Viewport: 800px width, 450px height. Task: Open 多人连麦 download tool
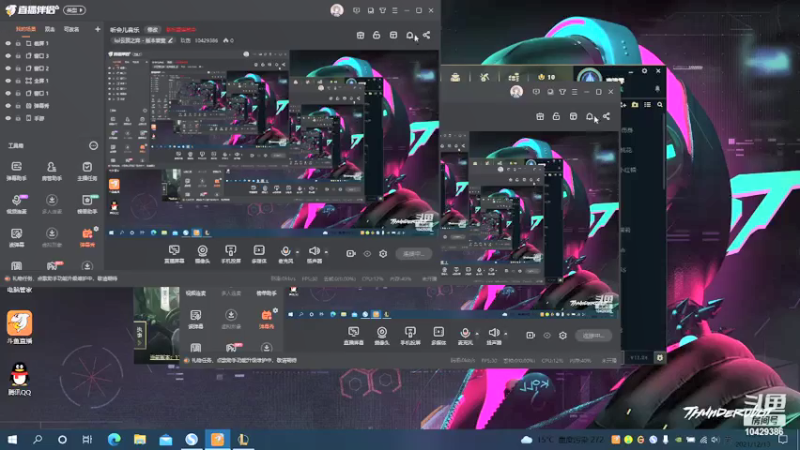(52, 204)
